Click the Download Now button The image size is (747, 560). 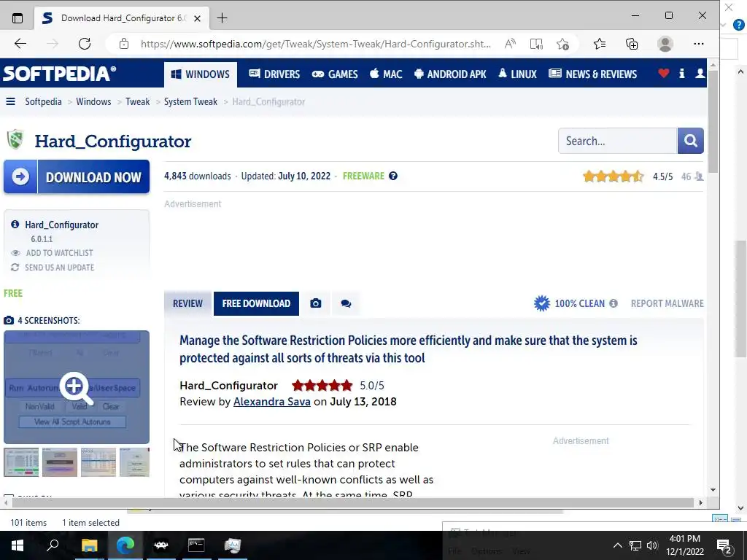coord(77,176)
